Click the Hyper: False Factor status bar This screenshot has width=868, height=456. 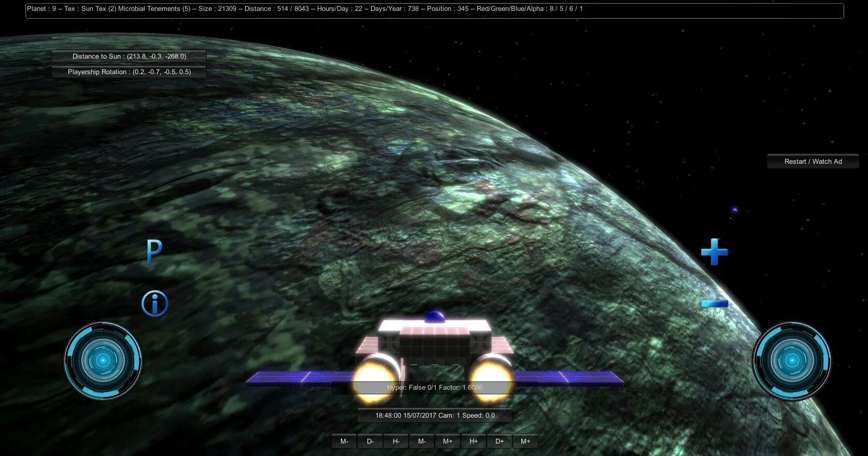(x=435, y=388)
